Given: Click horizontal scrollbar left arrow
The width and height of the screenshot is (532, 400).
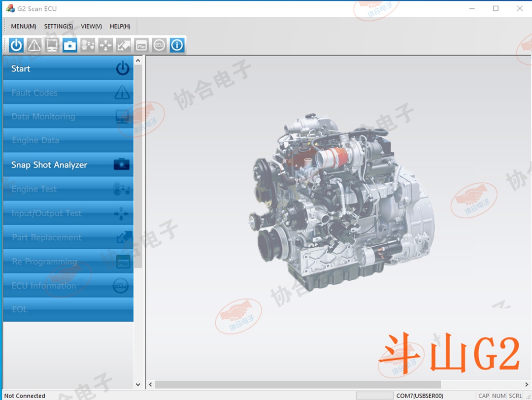Looking at the screenshot, I should [x=151, y=384].
